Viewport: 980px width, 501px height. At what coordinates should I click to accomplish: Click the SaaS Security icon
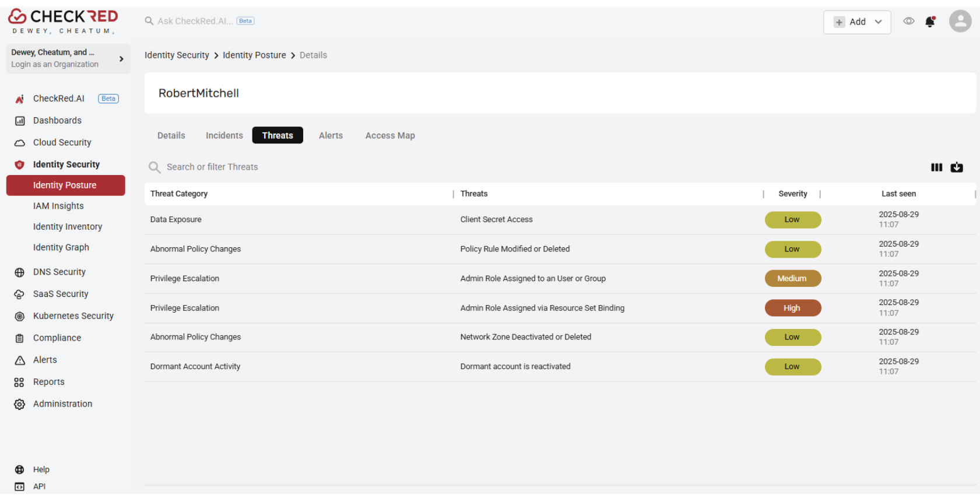19,295
